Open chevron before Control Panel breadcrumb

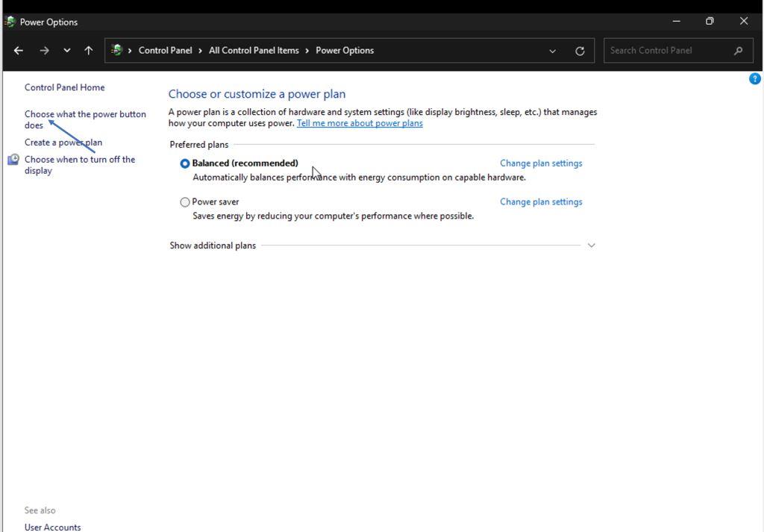click(130, 51)
